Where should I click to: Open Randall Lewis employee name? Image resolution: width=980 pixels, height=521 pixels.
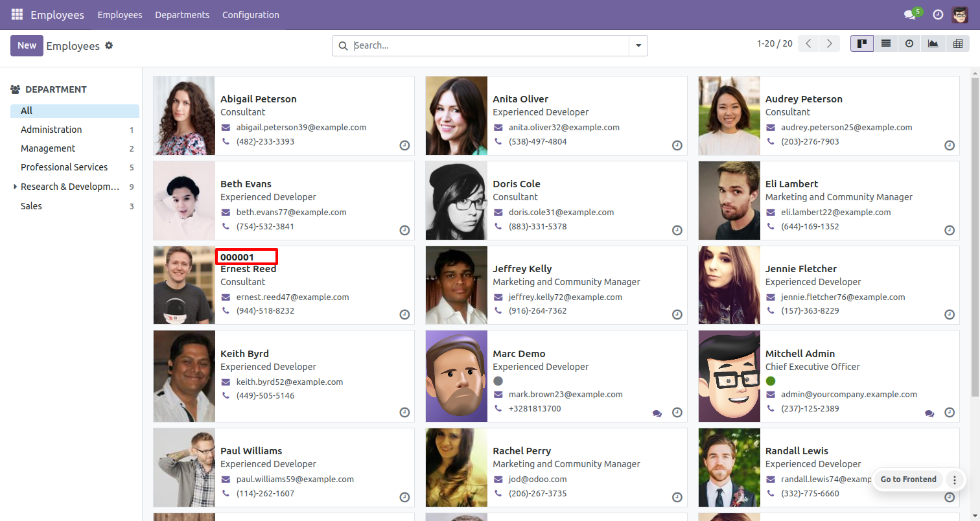point(797,450)
